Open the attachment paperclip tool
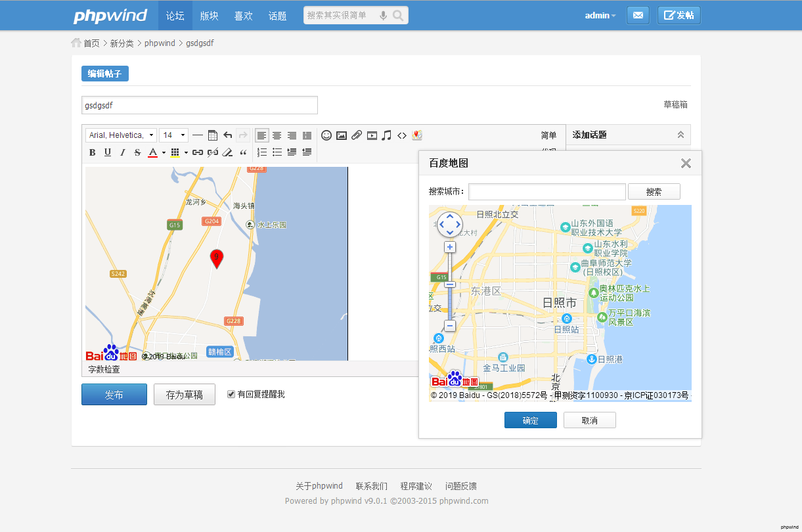Viewport: 802px width, 532px height. [x=357, y=135]
